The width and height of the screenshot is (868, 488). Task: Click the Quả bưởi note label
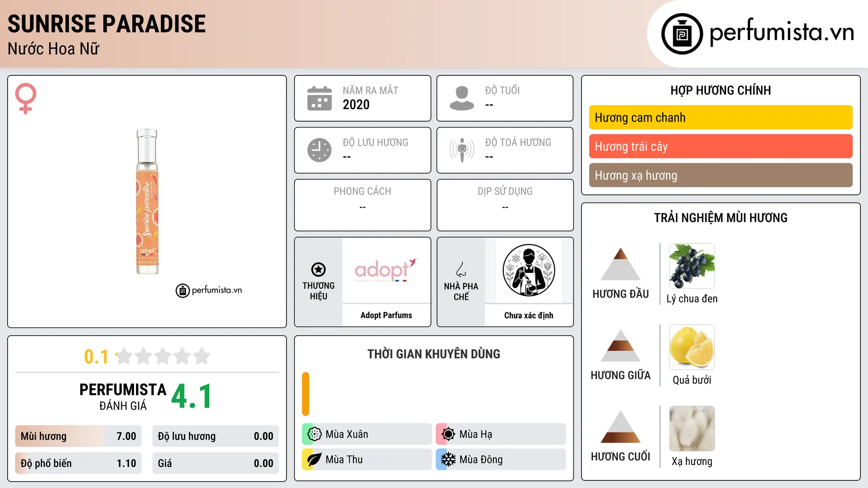coord(692,380)
